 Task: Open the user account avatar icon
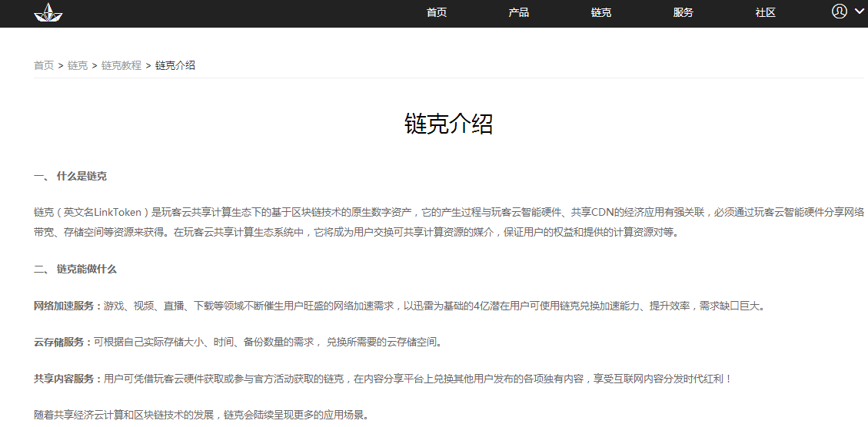(x=840, y=11)
